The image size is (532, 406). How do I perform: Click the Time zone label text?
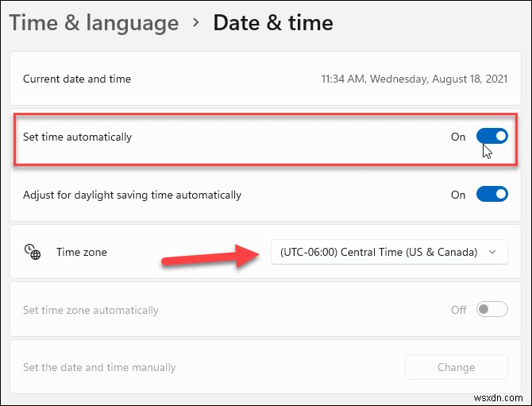click(x=82, y=252)
